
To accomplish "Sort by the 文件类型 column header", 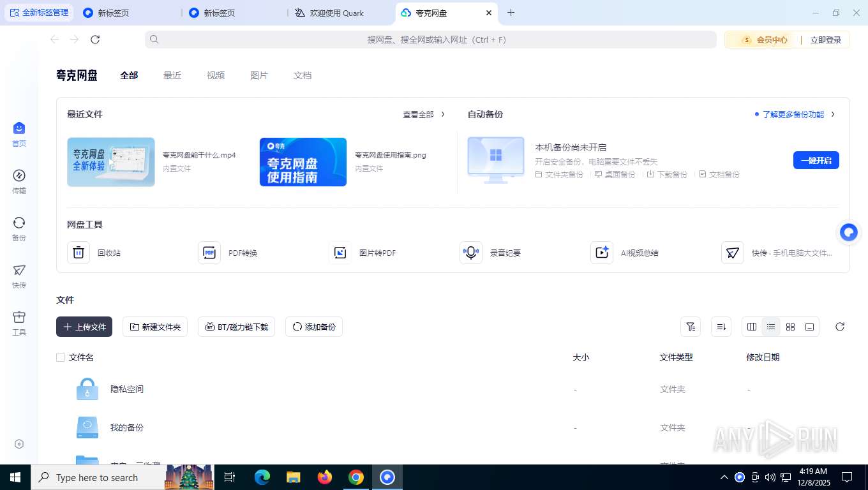I will (676, 357).
